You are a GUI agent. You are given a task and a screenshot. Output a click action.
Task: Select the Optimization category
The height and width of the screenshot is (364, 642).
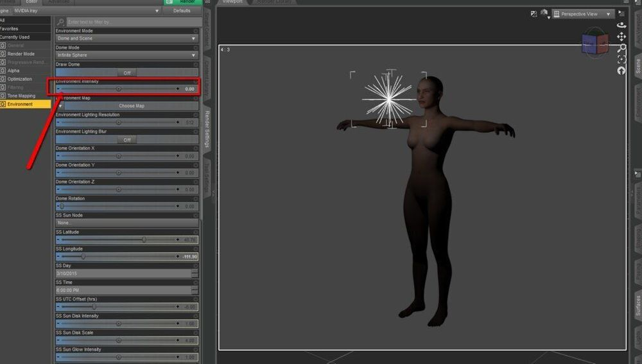[x=20, y=79]
